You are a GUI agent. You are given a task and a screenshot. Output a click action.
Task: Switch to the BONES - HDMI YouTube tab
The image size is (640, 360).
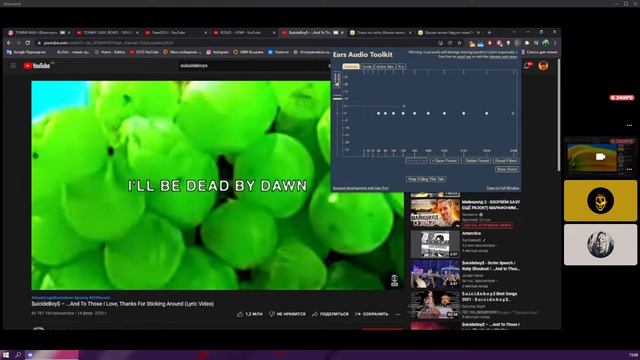(243, 32)
